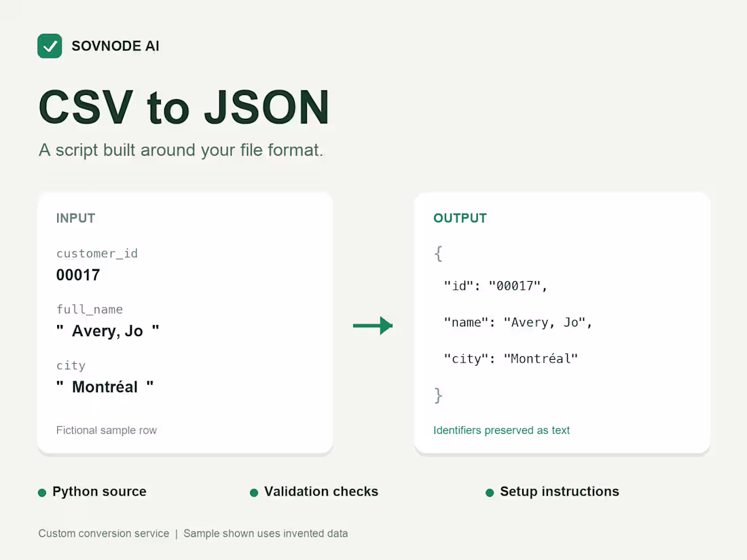Click the CSV to JSON headline
Viewport: 747px width, 560px height.
[x=184, y=107]
